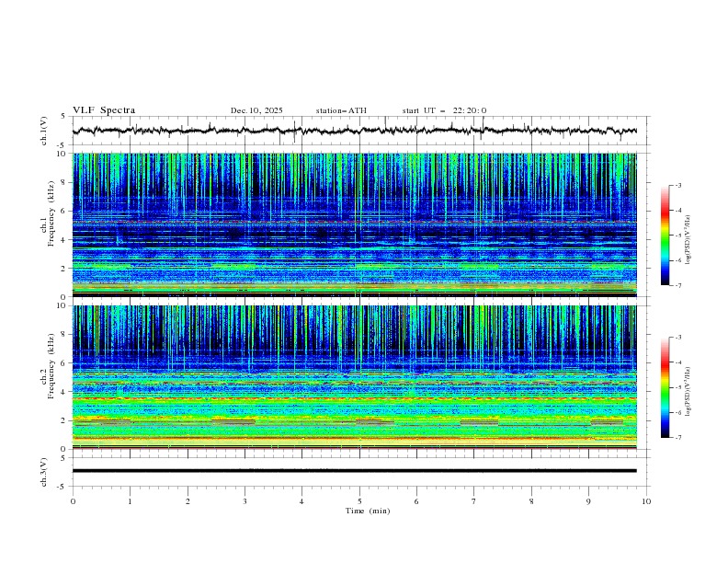Viewport: 728px width, 563px height.
Task: Click the log(PSD) label beside ch.2 colorbar
Action: [x=689, y=396]
